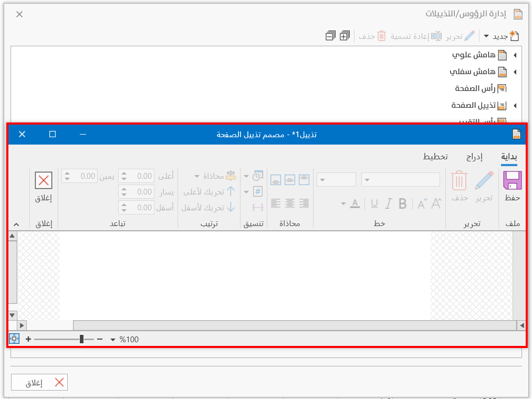Switch to the Home (بداية) tab
The height and width of the screenshot is (399, 532).
tap(509, 157)
